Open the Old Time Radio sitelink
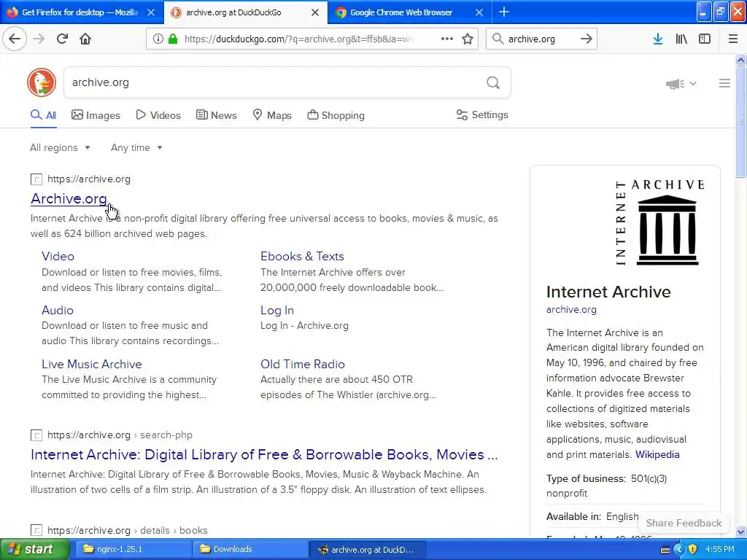This screenshot has width=747, height=560. click(303, 364)
